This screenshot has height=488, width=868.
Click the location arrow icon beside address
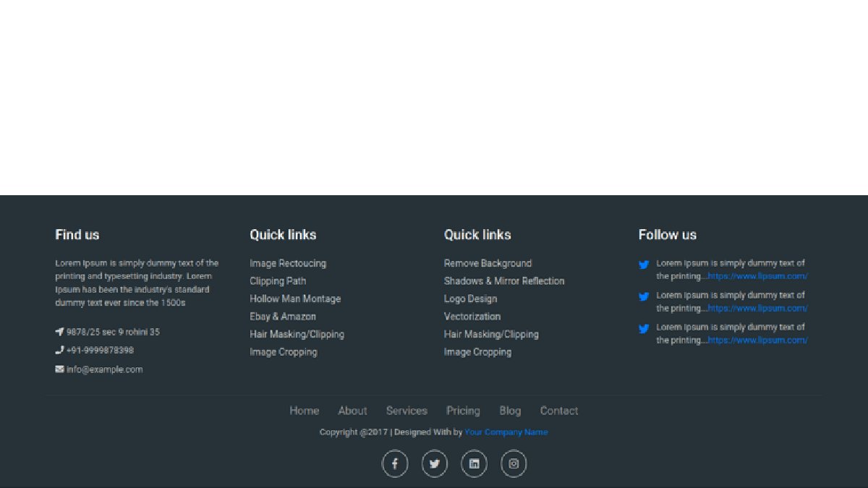59,332
